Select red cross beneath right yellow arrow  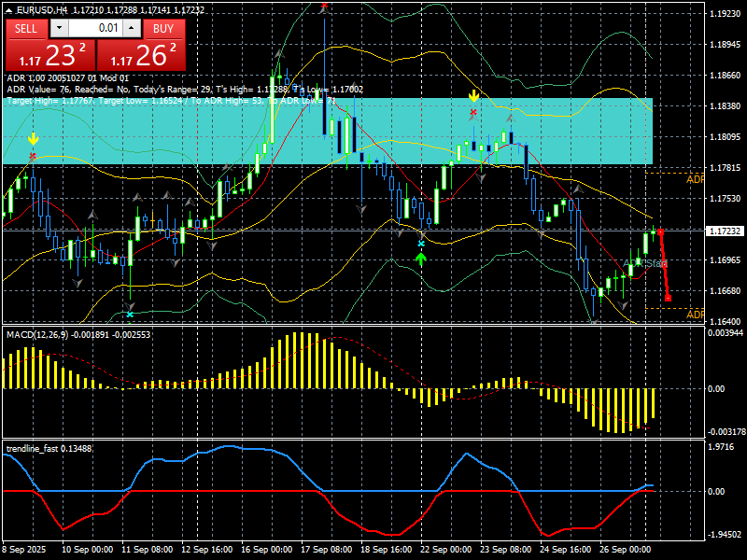(473, 113)
